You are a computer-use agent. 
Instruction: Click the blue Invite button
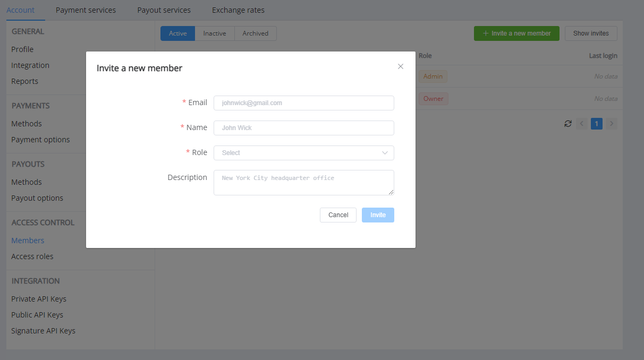[378, 215]
